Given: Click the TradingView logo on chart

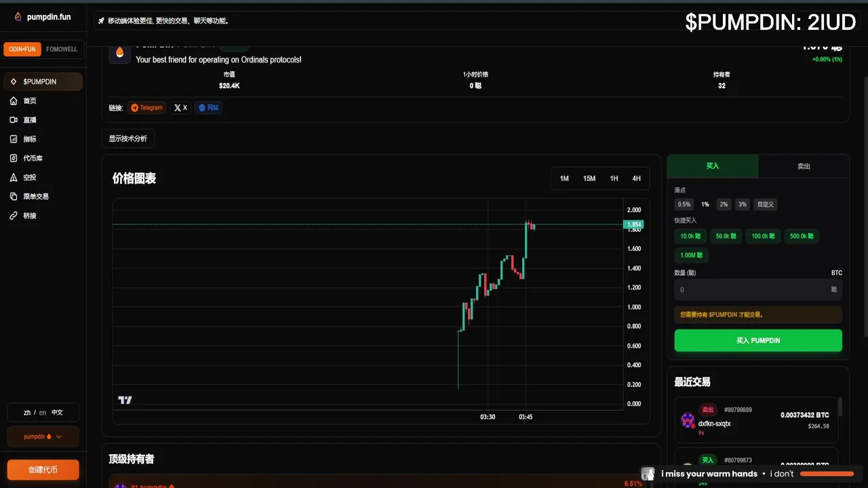Looking at the screenshot, I should tap(125, 400).
